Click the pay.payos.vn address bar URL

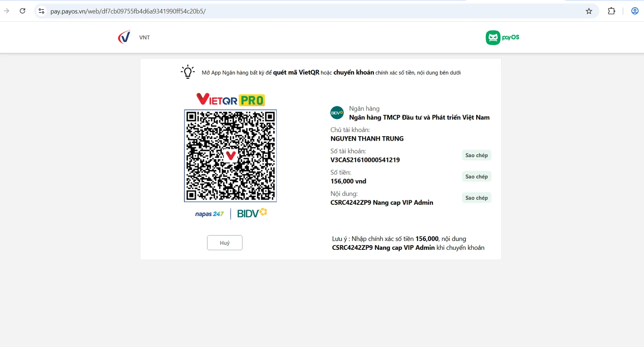tap(128, 11)
